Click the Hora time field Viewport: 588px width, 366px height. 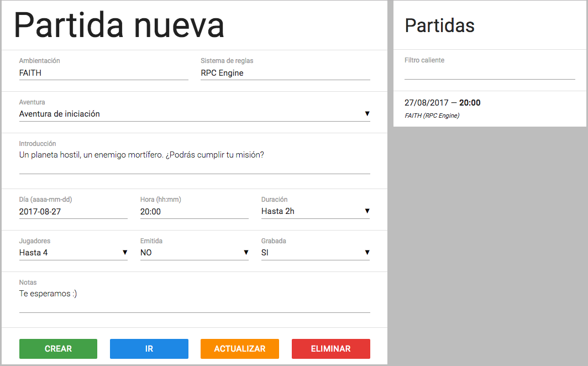pyautogui.click(x=194, y=211)
